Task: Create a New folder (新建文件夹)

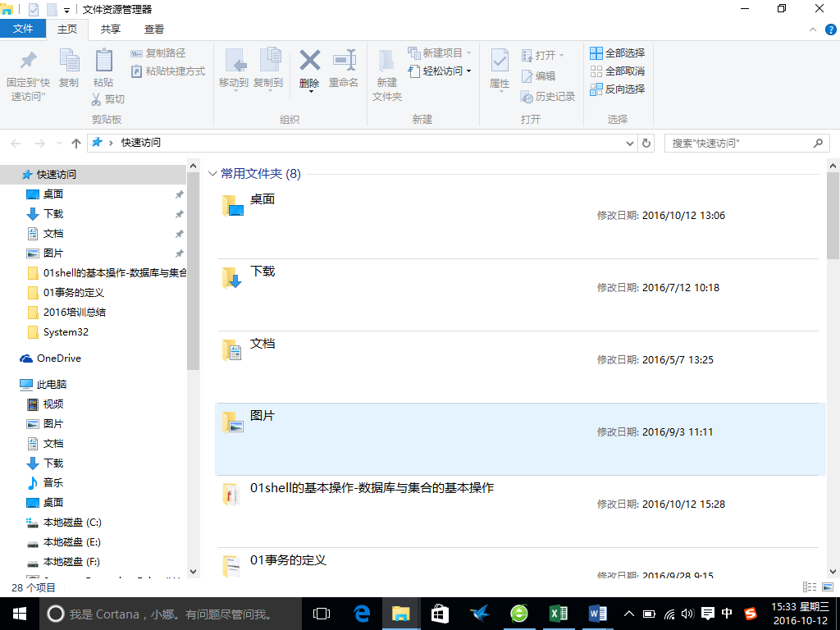Action: (387, 75)
